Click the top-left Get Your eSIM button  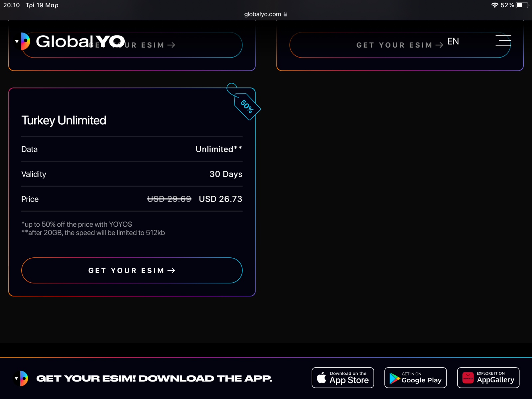pos(132,45)
